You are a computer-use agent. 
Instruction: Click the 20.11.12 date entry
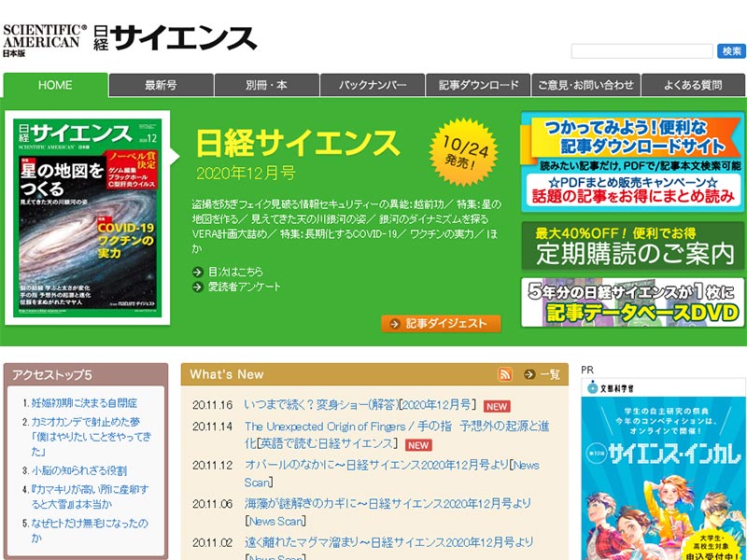pos(213,465)
